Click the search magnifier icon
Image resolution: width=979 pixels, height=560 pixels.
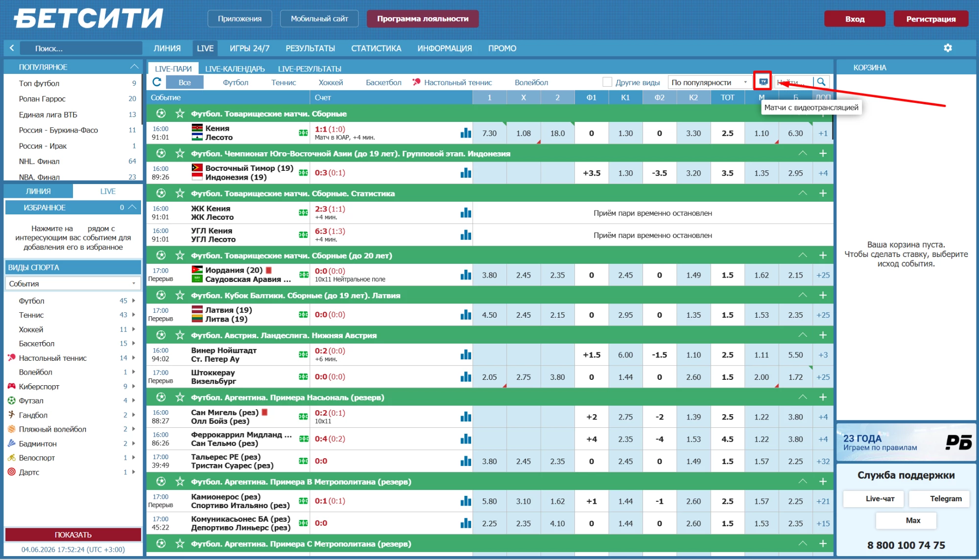pyautogui.click(x=821, y=82)
